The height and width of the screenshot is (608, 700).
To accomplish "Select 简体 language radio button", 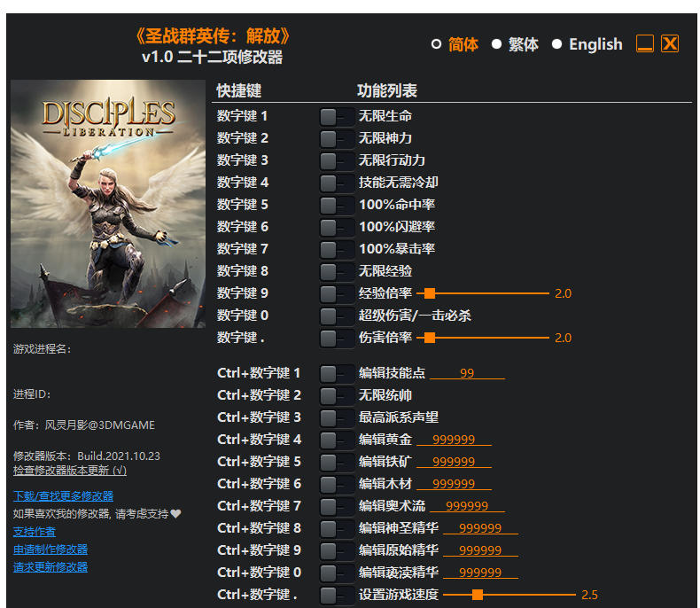I will click(x=436, y=44).
